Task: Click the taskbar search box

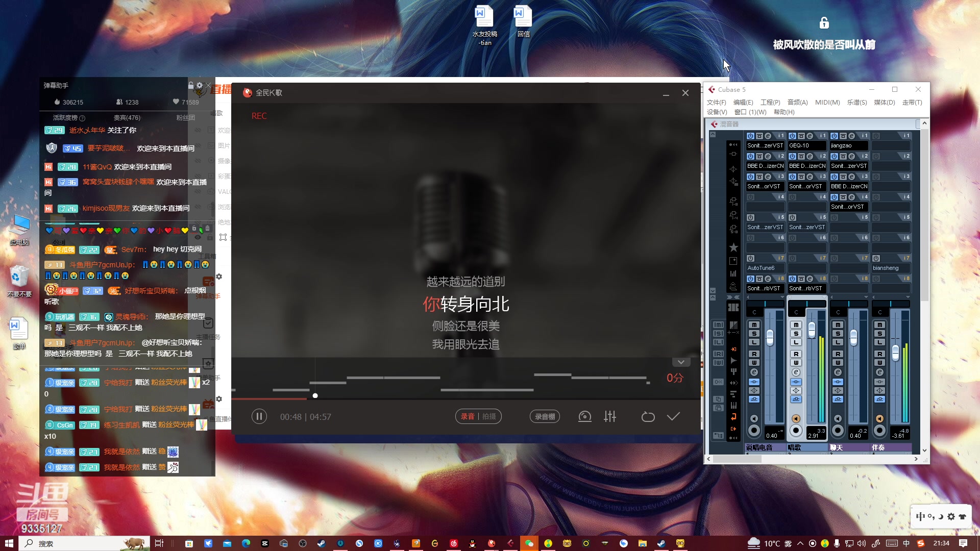Action: 85,543
